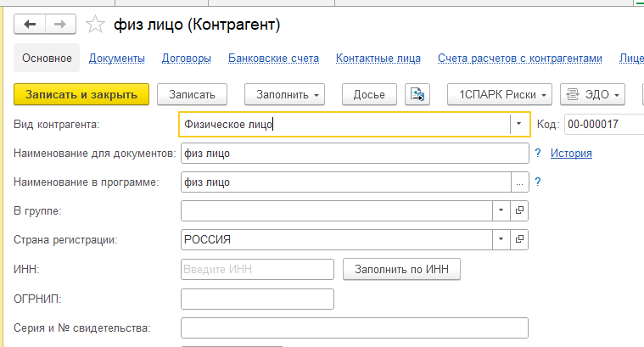Click Записать и закрыть button

[x=81, y=94]
